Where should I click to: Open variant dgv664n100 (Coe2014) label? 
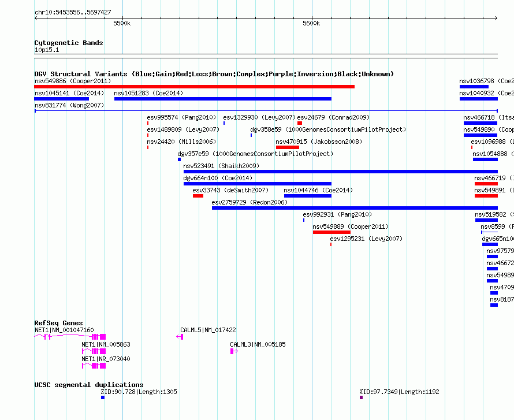pos(218,178)
